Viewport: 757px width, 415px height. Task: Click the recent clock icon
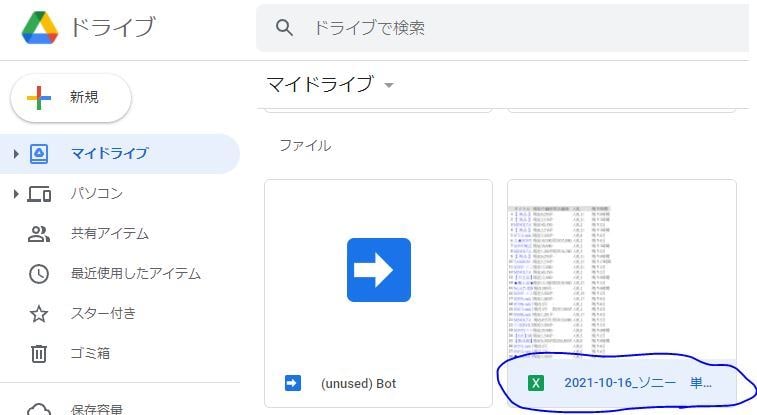[x=39, y=274]
